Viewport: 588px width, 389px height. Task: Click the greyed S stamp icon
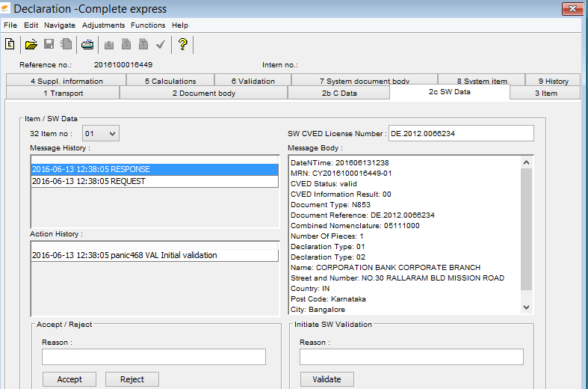[126, 44]
